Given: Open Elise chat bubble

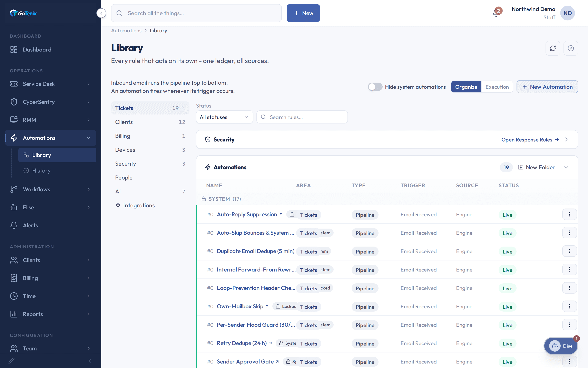Looking at the screenshot, I should (x=561, y=346).
